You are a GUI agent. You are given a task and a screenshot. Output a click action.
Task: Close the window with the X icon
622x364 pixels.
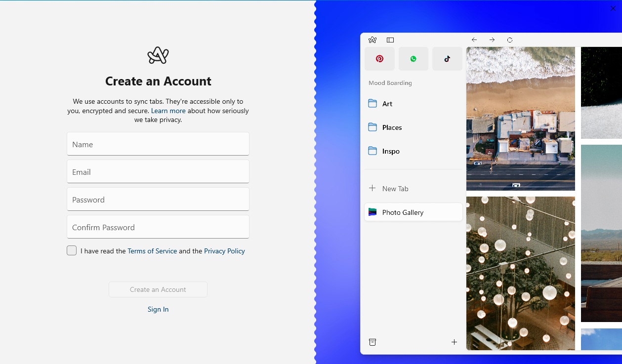click(x=613, y=8)
